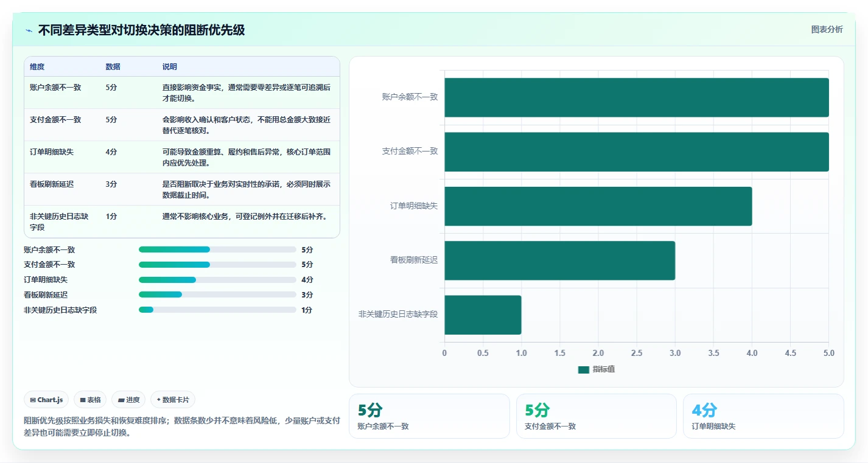Click the description starting 直接影响资金事实
Viewport: 868px width, 463px height.
click(x=247, y=93)
